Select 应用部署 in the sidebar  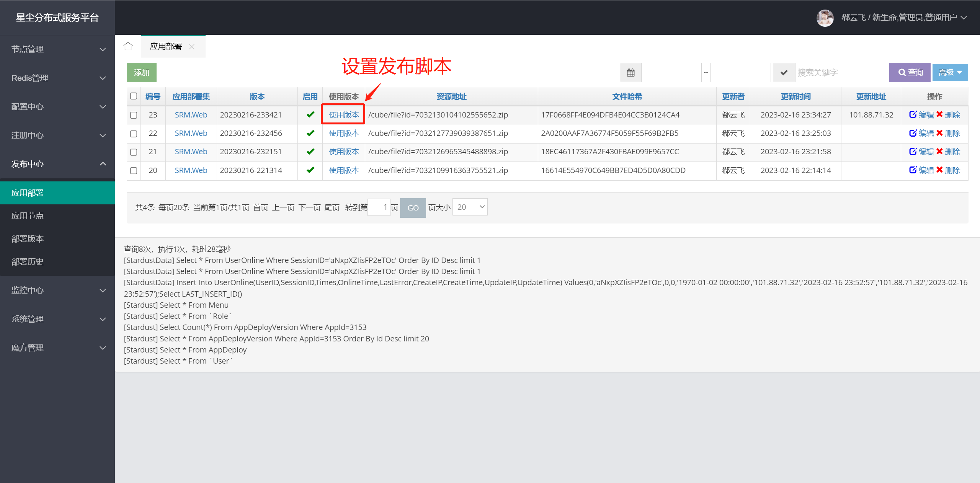click(57, 193)
